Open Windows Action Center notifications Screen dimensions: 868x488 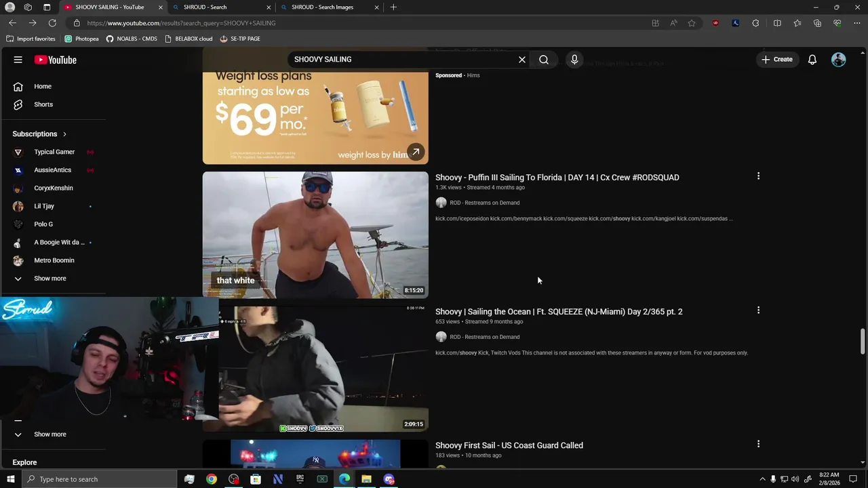pyautogui.click(x=853, y=479)
